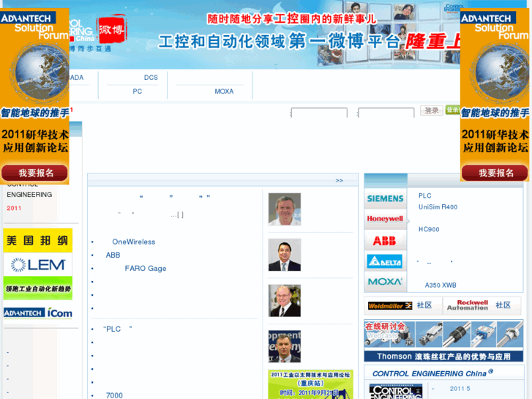The image size is (532, 399).
Task: Open the Thomson 在线研讨会 webcast banner
Action: 443,340
